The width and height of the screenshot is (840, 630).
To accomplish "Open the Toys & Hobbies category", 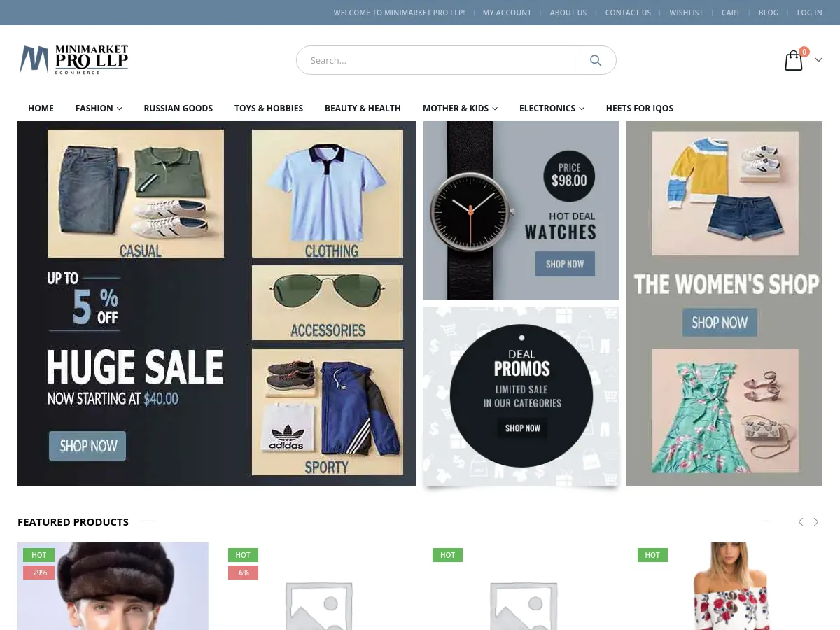I will click(269, 108).
